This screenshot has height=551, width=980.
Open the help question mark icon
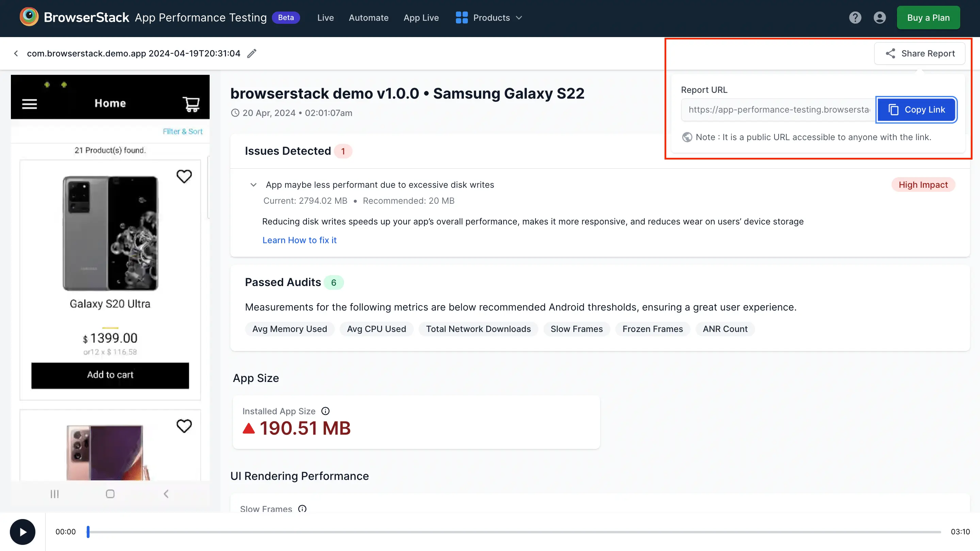855,17
